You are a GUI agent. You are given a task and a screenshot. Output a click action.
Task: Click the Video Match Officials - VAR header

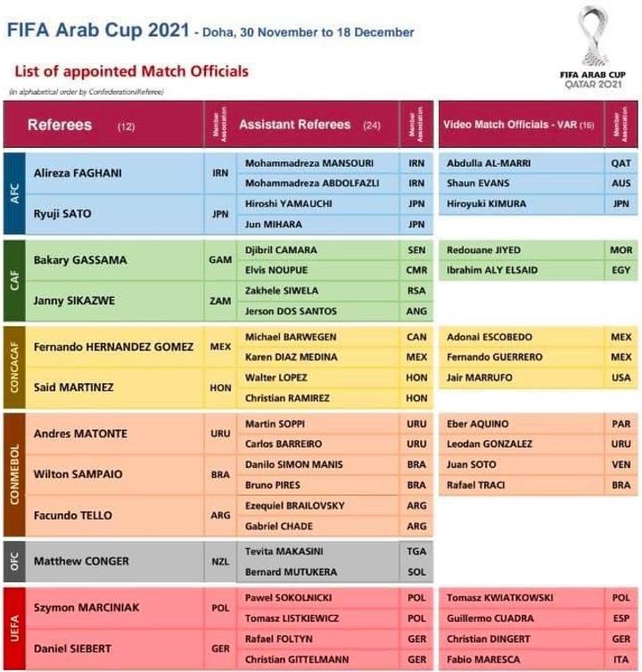[518, 125]
